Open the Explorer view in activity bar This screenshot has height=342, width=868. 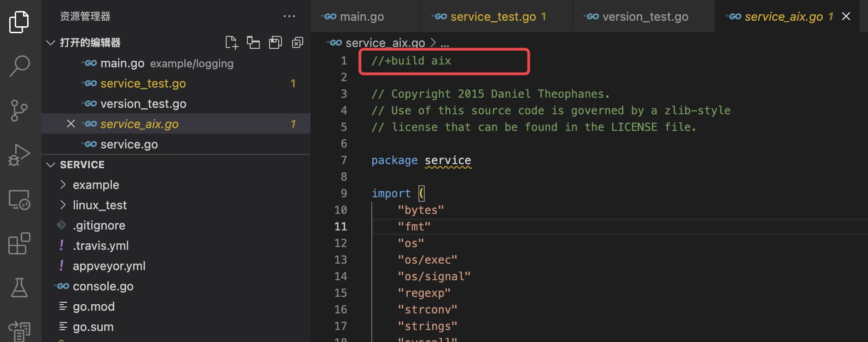click(x=19, y=22)
